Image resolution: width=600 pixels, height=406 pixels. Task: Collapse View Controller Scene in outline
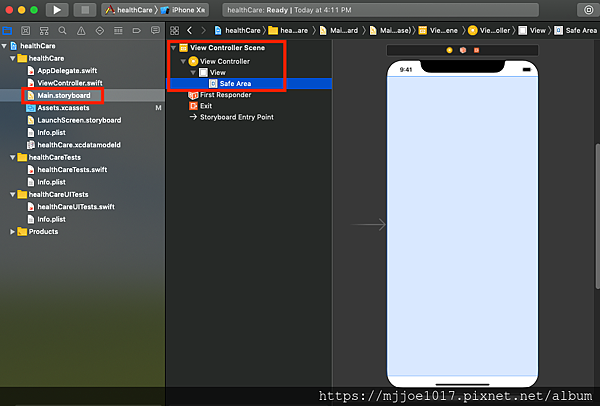coord(174,48)
